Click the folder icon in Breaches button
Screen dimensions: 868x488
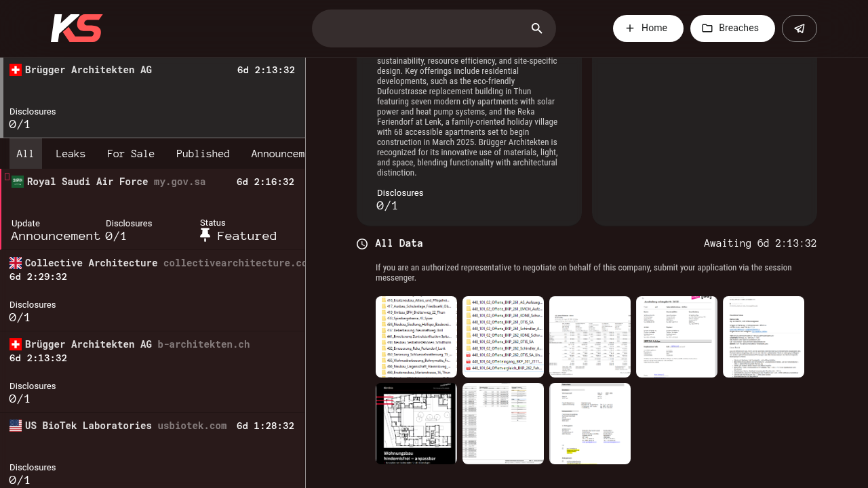point(707,28)
